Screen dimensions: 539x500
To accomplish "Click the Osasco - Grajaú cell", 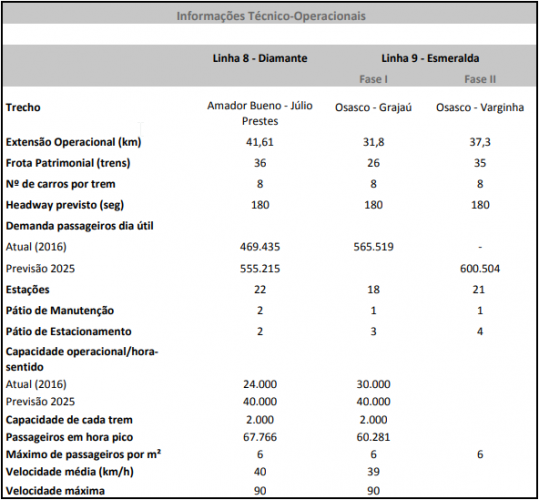I will (373, 107).
